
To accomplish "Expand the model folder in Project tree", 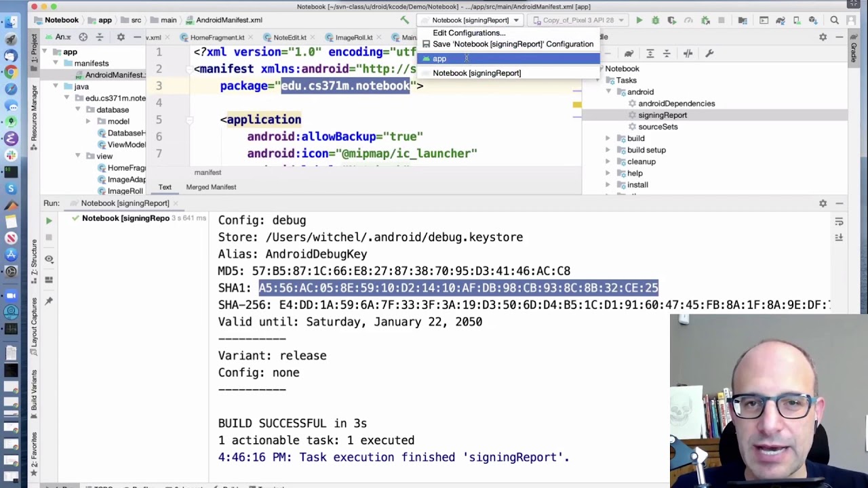I will point(88,121).
